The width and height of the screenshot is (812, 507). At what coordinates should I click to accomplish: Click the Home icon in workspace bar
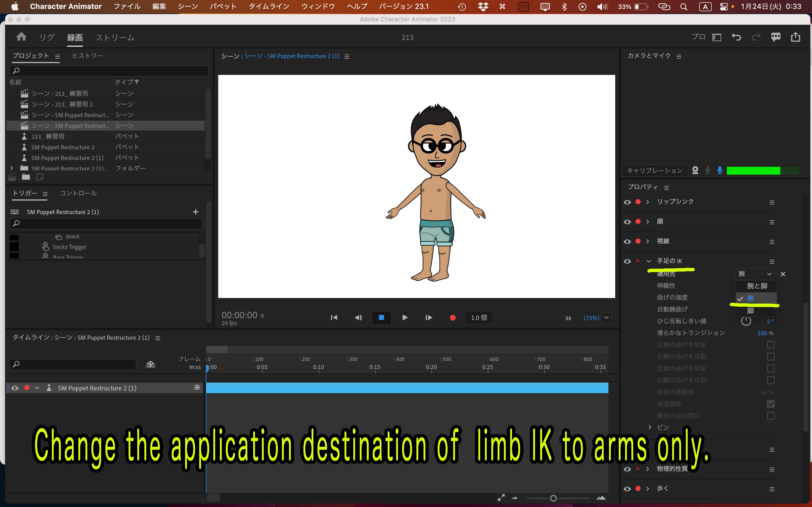(x=21, y=37)
